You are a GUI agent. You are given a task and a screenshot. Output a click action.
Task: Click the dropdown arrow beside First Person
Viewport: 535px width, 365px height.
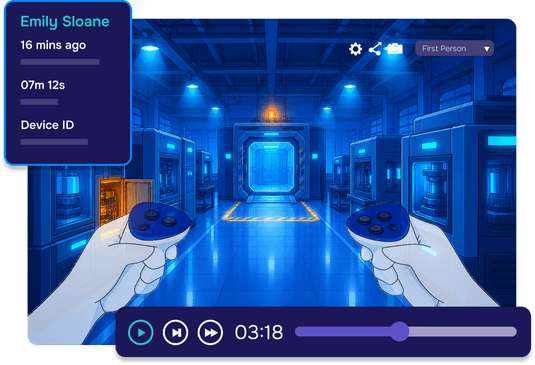[487, 49]
